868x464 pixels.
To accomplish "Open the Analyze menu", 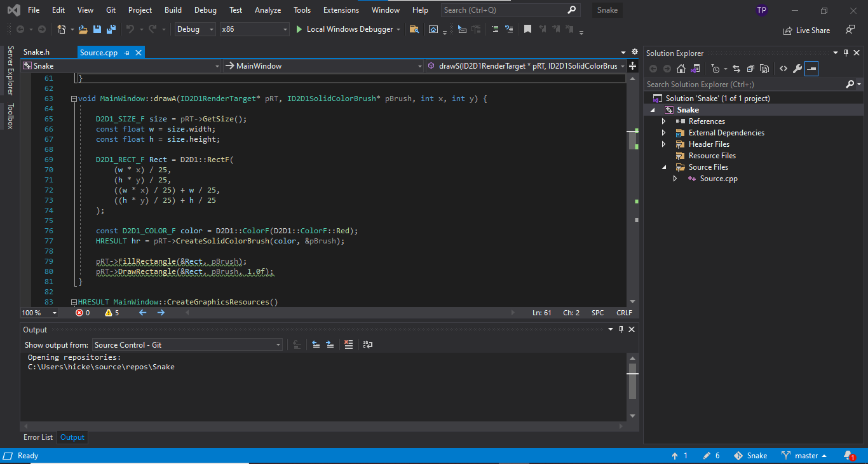I will (268, 10).
